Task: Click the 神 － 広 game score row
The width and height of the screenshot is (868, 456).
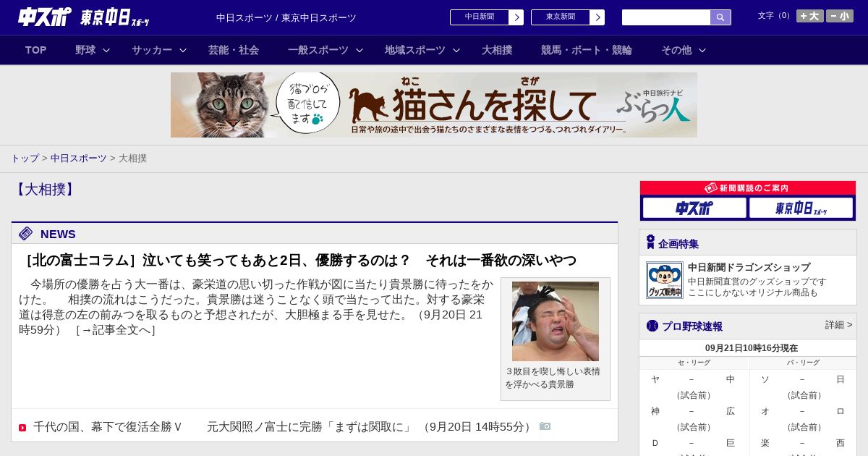Action: coord(693,411)
